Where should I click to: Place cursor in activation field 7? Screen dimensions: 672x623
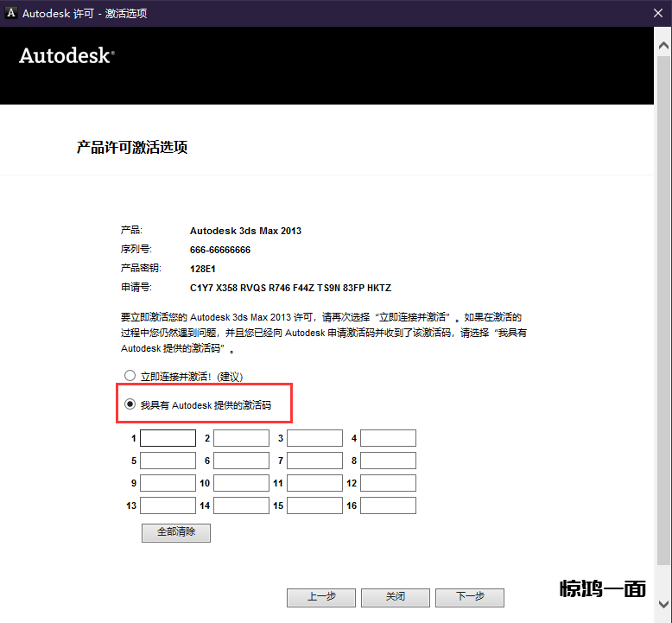coord(314,461)
